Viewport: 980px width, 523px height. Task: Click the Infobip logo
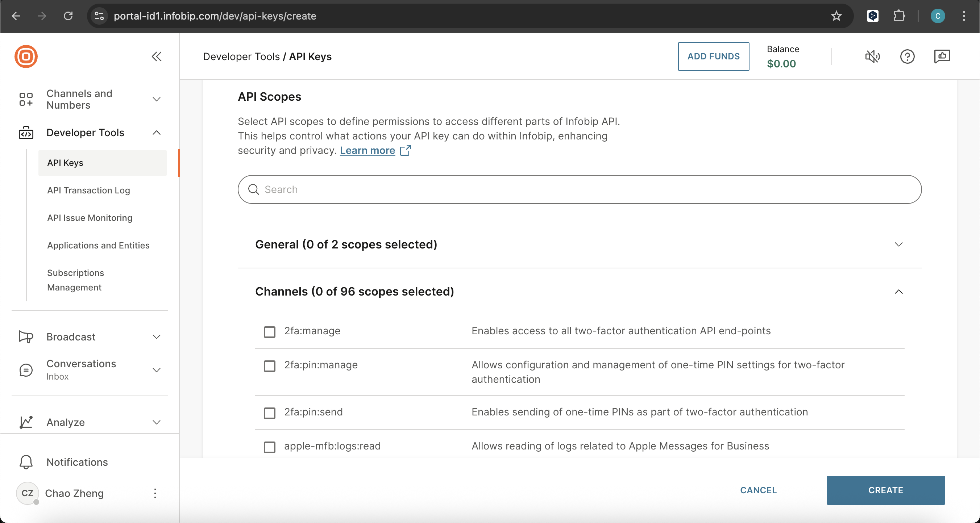click(26, 57)
